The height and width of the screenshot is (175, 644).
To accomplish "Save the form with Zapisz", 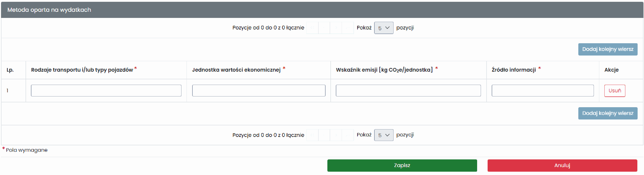I will 402,166.
